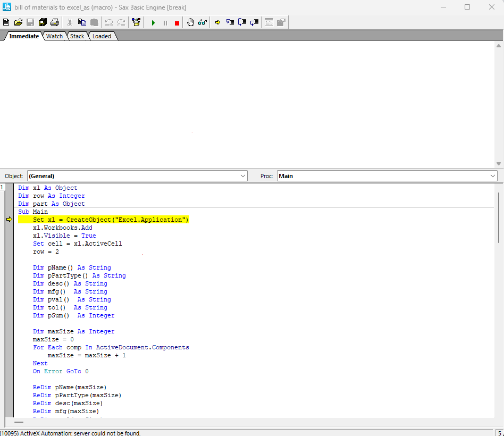Run the macro with green play icon

(x=153, y=22)
